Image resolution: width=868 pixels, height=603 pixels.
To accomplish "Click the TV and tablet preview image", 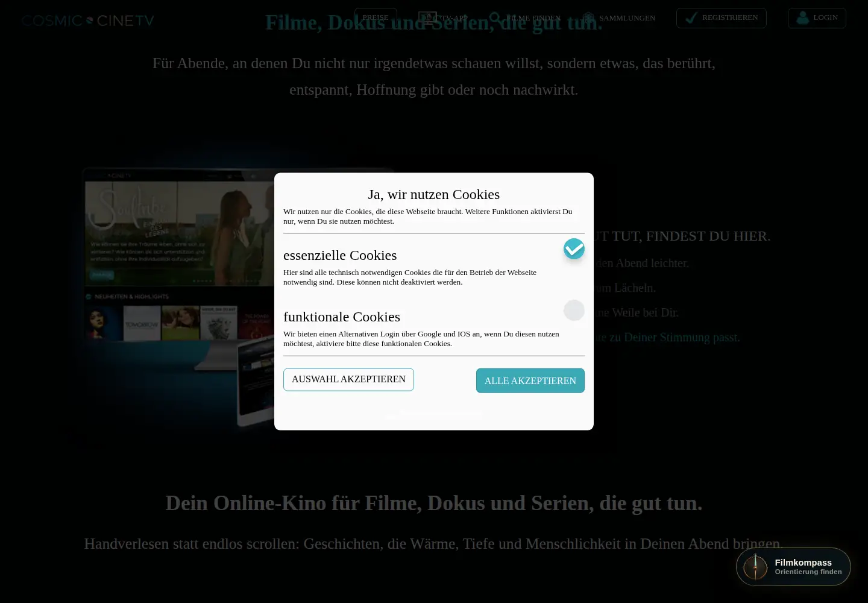I will 181,295.
